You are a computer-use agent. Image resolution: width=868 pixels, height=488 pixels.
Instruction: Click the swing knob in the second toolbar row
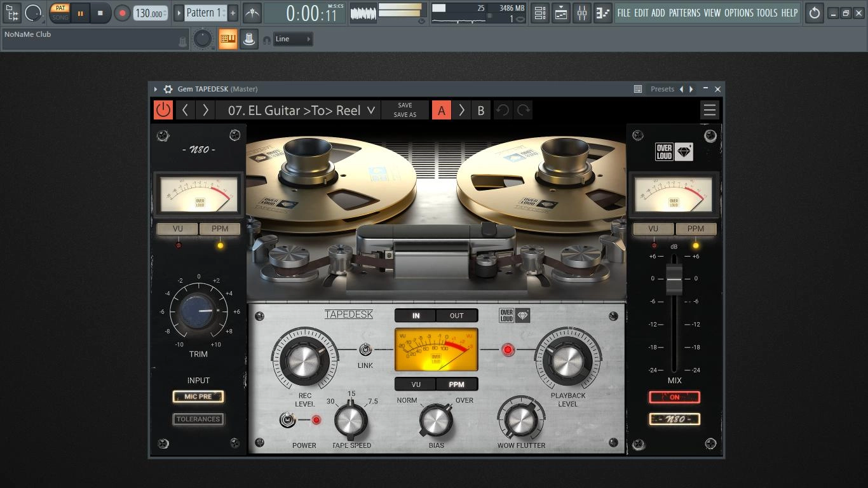coord(203,39)
